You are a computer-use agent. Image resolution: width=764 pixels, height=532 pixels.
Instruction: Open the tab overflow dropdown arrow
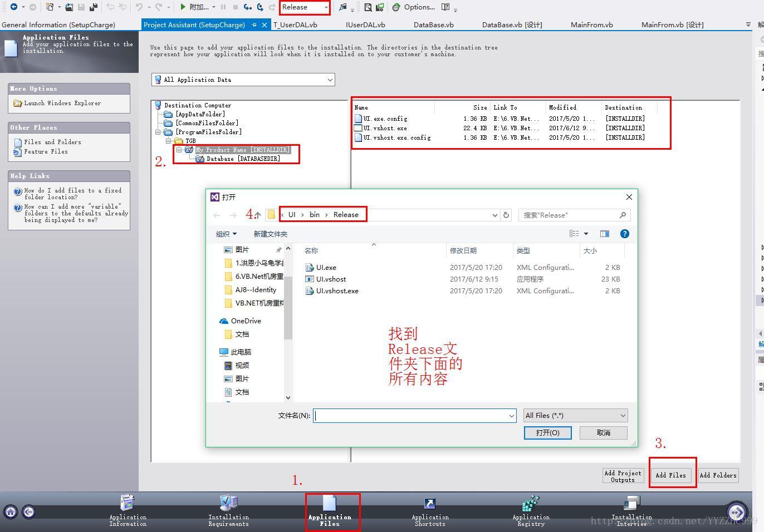748,24
